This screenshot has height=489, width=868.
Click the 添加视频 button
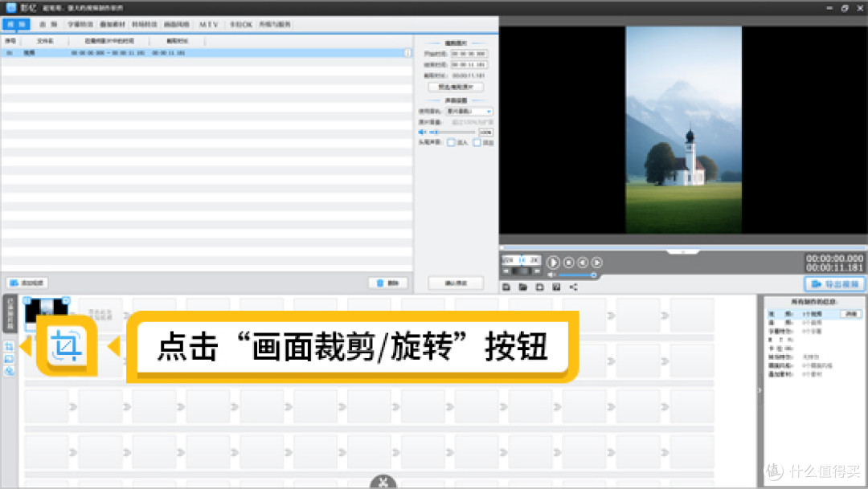point(27,283)
